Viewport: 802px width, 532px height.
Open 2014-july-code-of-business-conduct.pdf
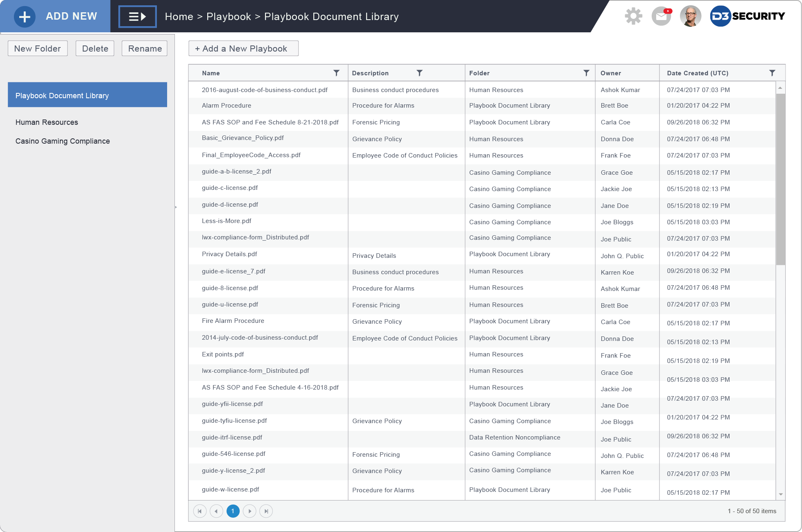pos(260,338)
